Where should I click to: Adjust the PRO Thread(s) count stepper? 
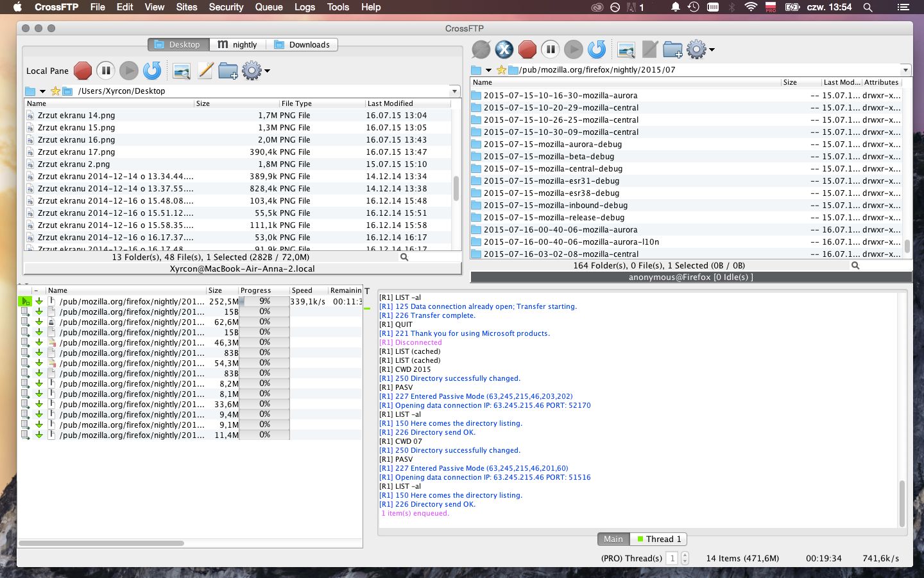tap(685, 558)
